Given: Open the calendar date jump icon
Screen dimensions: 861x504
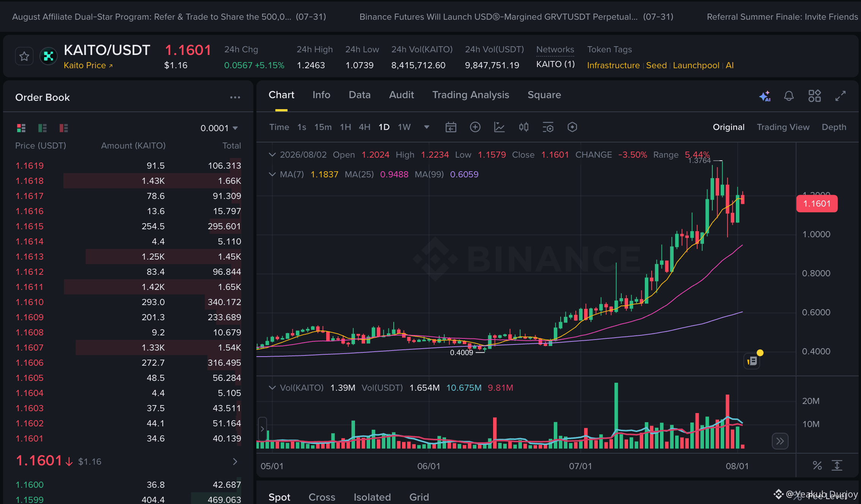Looking at the screenshot, I should pos(451,127).
